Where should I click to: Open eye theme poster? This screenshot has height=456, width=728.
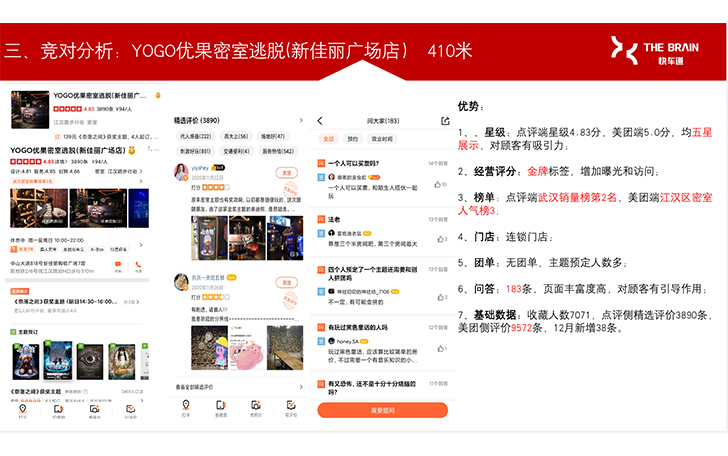pyautogui.click(x=90, y=361)
